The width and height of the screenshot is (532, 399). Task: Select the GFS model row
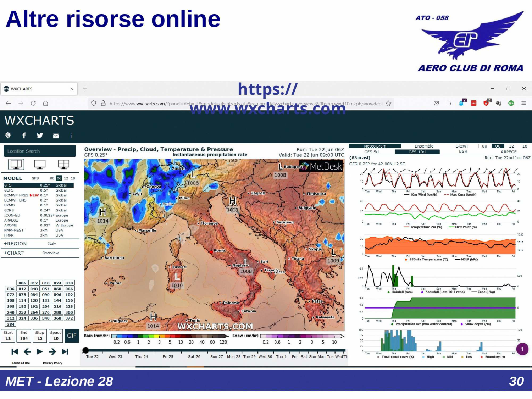(39, 185)
